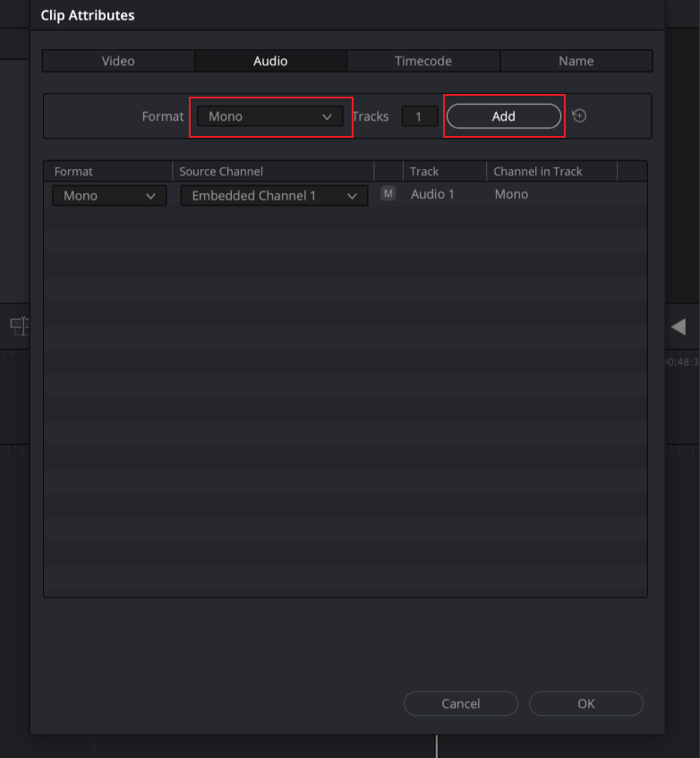The height and width of the screenshot is (758, 700).
Task: Click the reset icon beside the Add button
Action: [579, 116]
